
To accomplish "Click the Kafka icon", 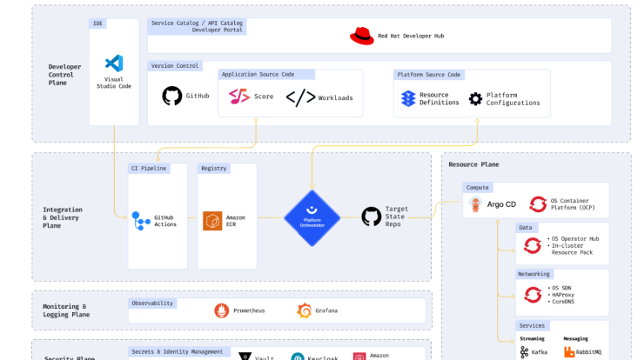I will pos(525,352).
